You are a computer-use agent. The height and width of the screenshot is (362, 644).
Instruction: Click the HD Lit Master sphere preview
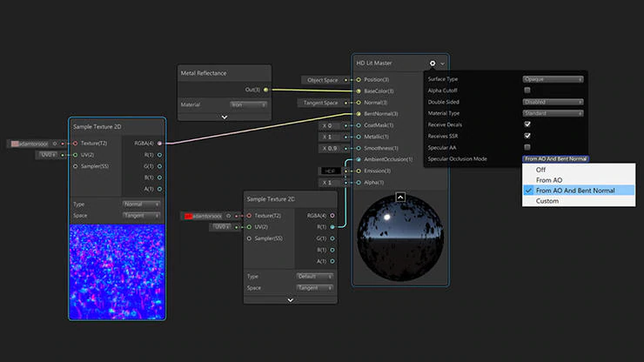(x=400, y=238)
